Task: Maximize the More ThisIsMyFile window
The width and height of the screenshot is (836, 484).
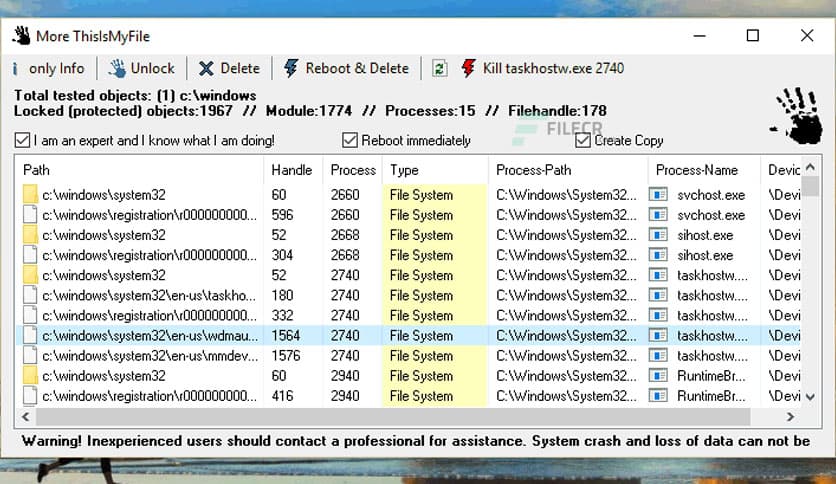Action: (753, 36)
